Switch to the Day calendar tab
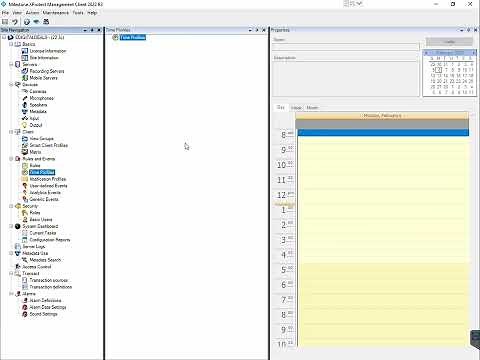 [x=281, y=107]
